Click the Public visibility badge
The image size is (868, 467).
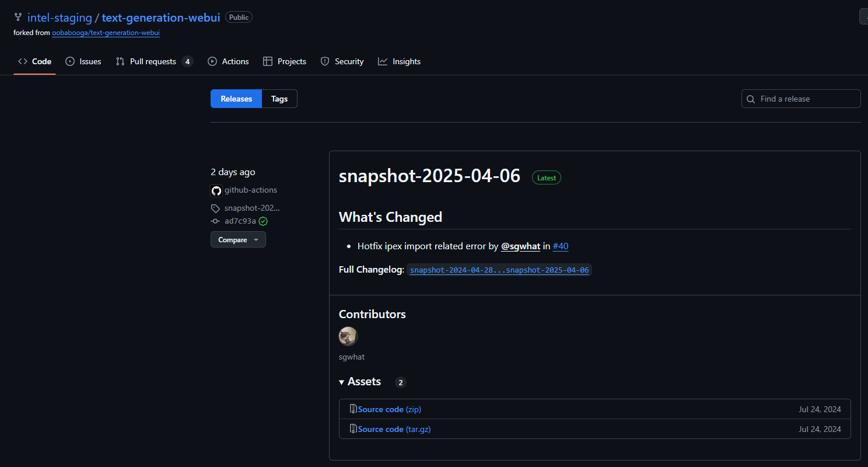[239, 18]
